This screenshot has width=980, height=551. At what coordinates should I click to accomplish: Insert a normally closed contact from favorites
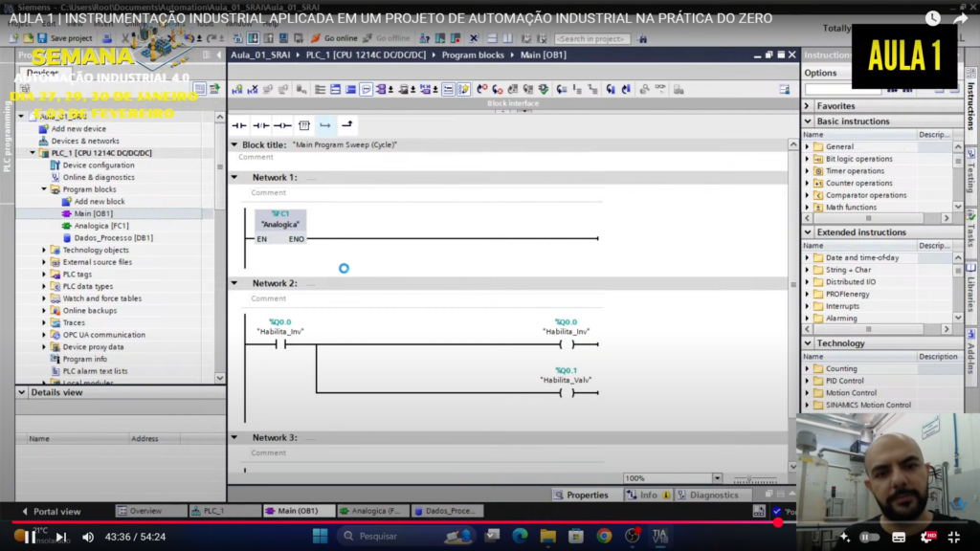pos(261,125)
